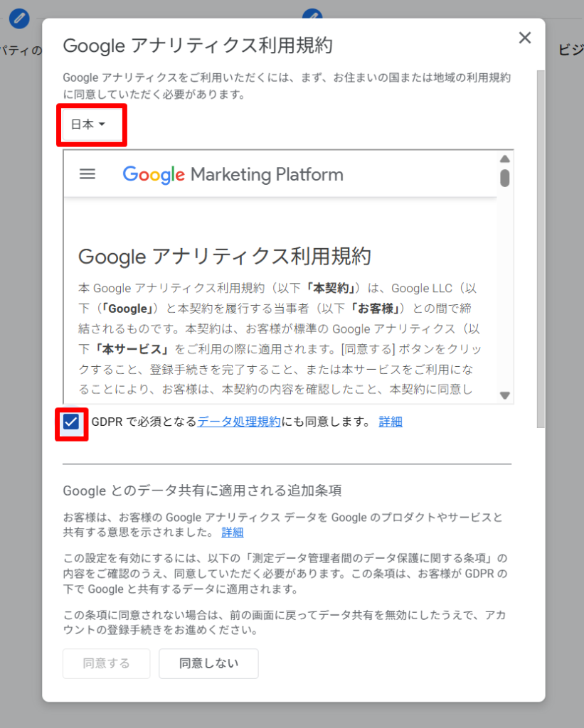Open the 詳細 link under data sharing terms
The height and width of the screenshot is (728, 584).
233,532
